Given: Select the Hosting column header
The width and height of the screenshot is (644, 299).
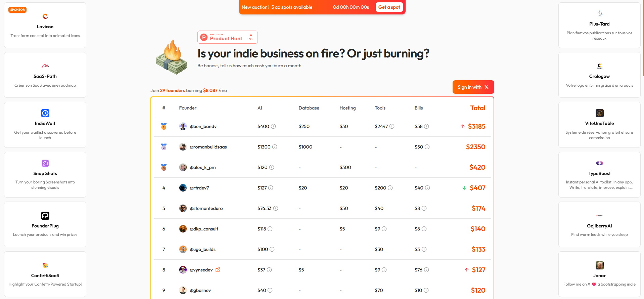Looking at the screenshot, I should click(x=347, y=108).
